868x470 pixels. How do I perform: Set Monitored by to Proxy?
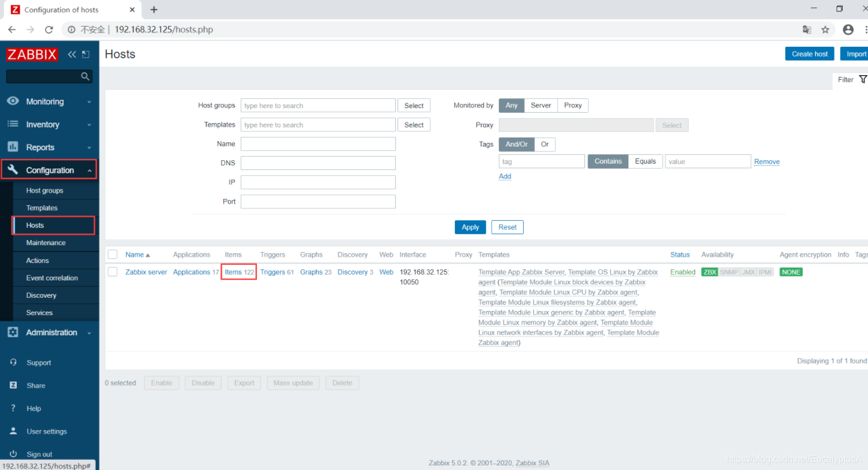coord(573,105)
